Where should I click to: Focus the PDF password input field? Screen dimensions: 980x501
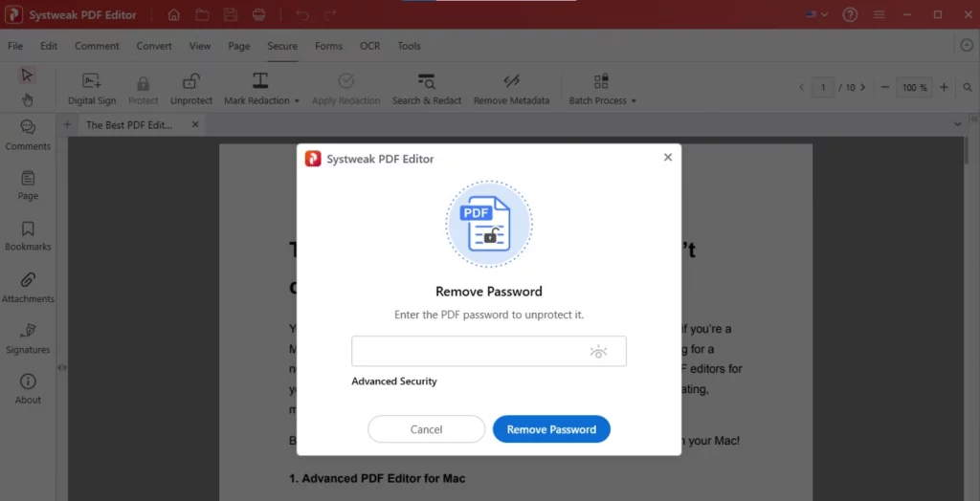[489, 351]
